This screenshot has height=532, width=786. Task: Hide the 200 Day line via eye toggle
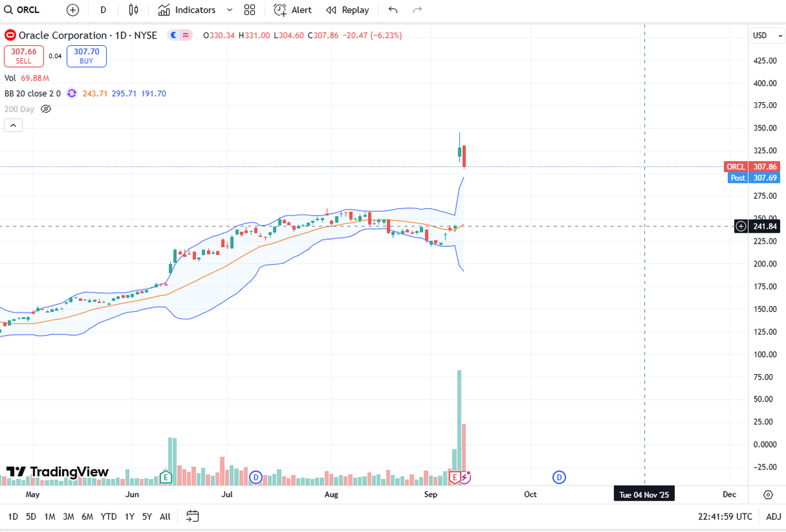tap(46, 109)
